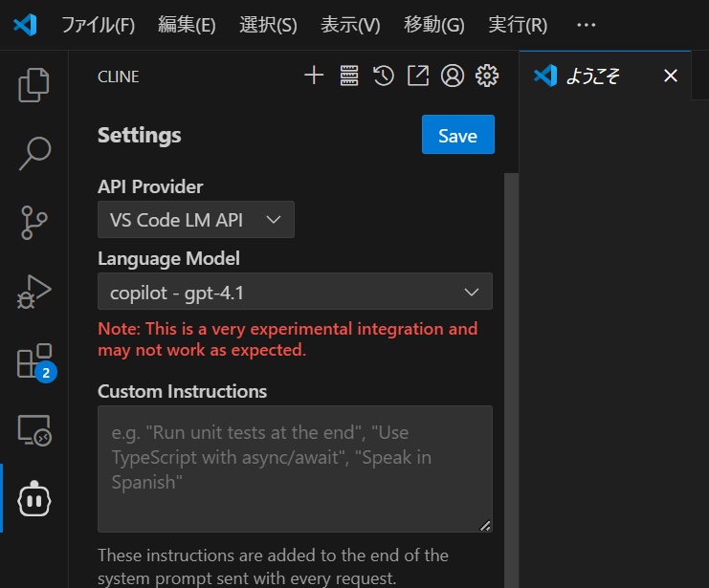
Task: Open Cline settings gear icon
Action: point(487,76)
